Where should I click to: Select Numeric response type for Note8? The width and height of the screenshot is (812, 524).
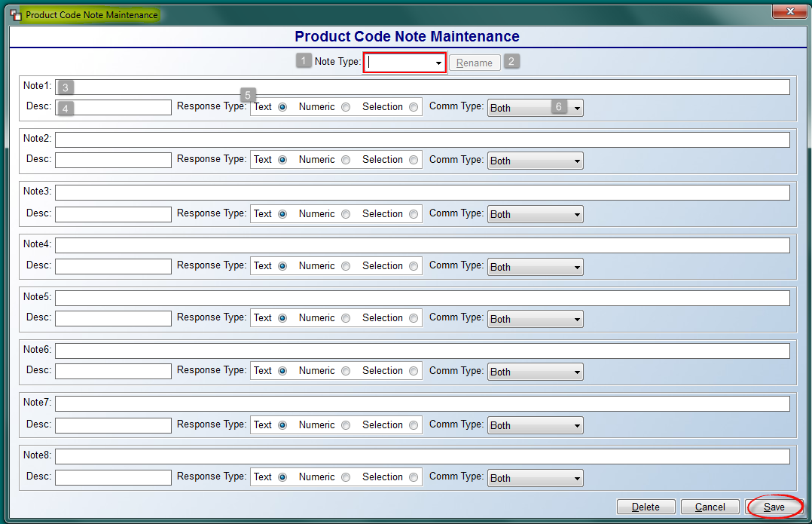346,477
